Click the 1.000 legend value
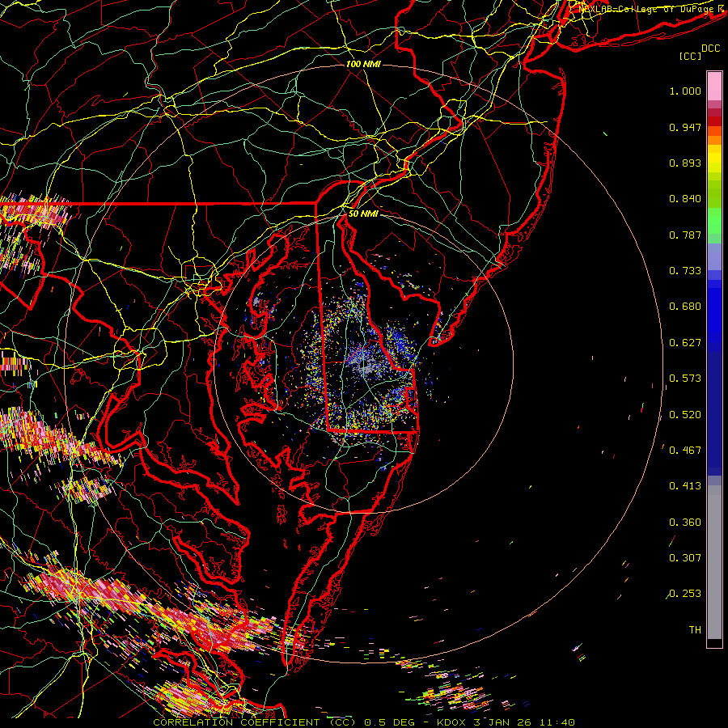The height and width of the screenshot is (728, 728). [x=685, y=91]
